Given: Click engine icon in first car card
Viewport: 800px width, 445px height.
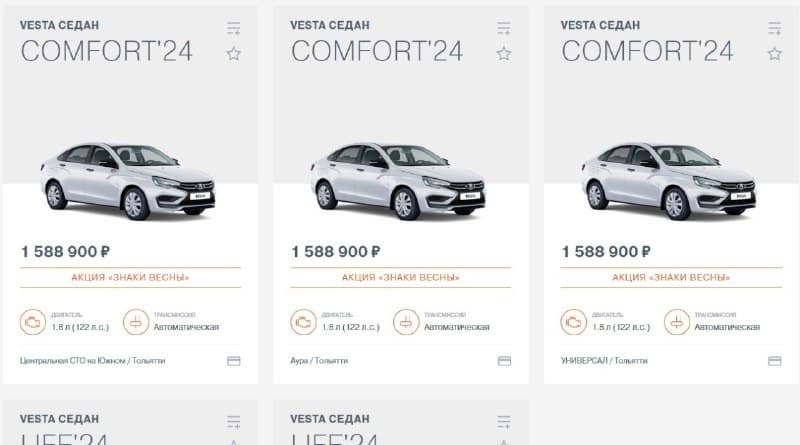Looking at the screenshot, I should [x=33, y=322].
